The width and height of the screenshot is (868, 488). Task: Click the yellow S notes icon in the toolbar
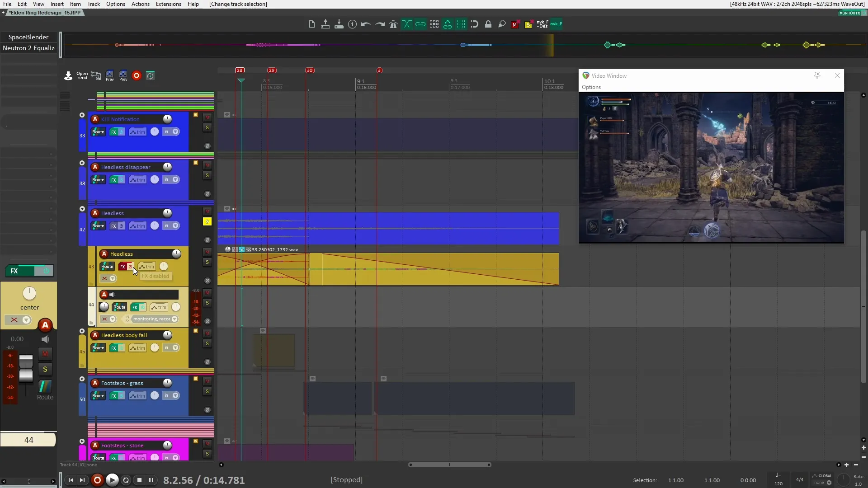528,24
